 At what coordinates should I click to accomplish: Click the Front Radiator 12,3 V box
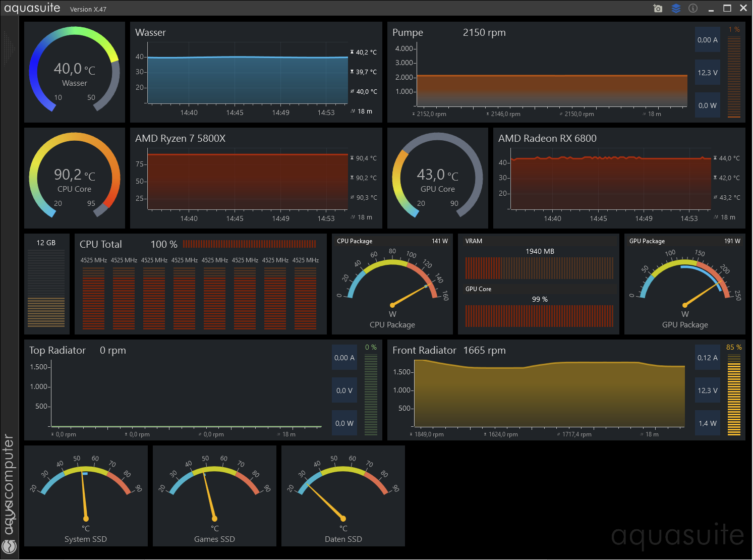pyautogui.click(x=707, y=390)
